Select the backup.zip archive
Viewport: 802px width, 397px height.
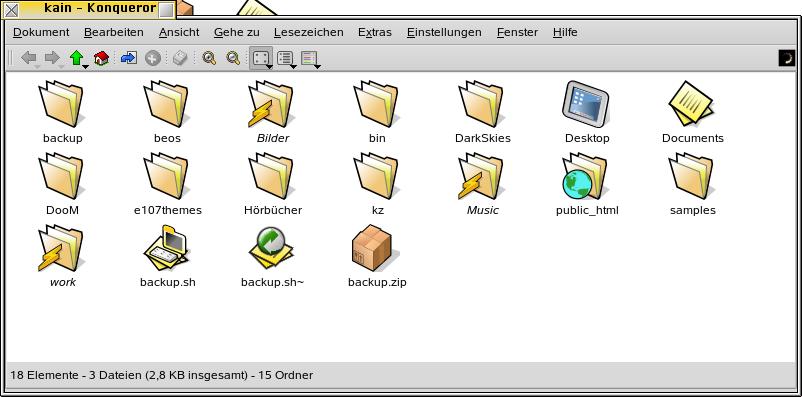coord(377,257)
